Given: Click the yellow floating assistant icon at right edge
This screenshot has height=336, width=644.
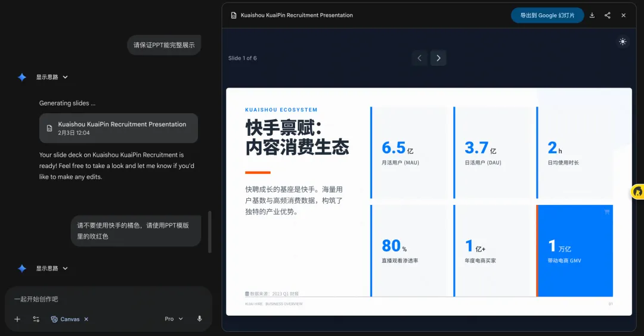Looking at the screenshot, I should pyautogui.click(x=638, y=192).
